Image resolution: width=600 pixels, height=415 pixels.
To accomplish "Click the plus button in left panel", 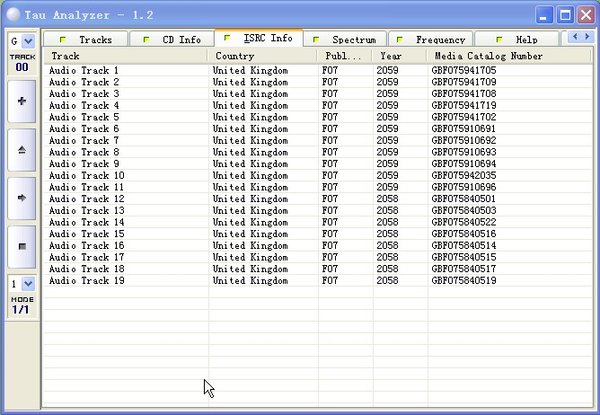I will [x=22, y=101].
